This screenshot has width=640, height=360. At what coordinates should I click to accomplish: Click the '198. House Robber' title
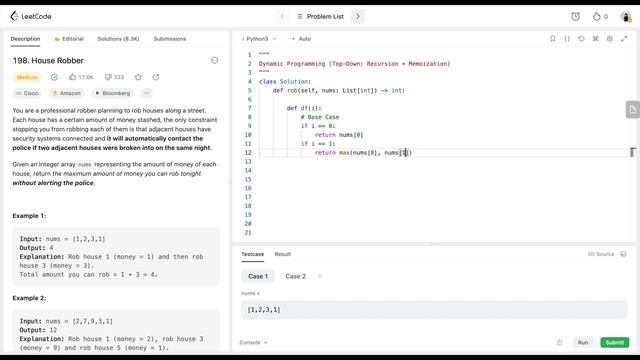click(x=48, y=60)
